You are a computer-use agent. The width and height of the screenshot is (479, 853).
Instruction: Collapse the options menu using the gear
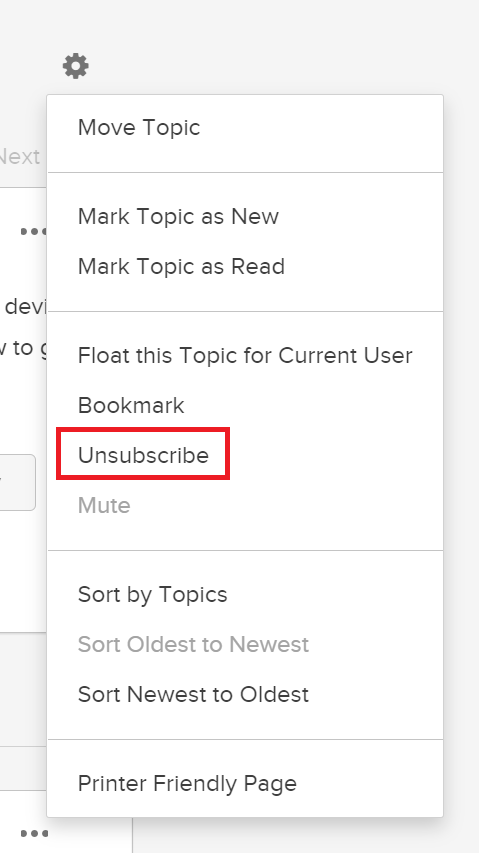pos(76,66)
